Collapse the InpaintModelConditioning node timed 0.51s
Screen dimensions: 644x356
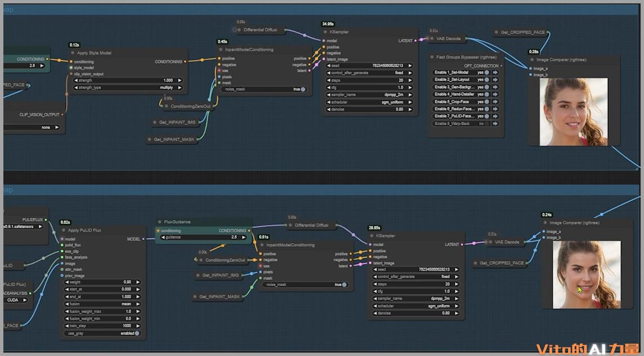point(262,245)
